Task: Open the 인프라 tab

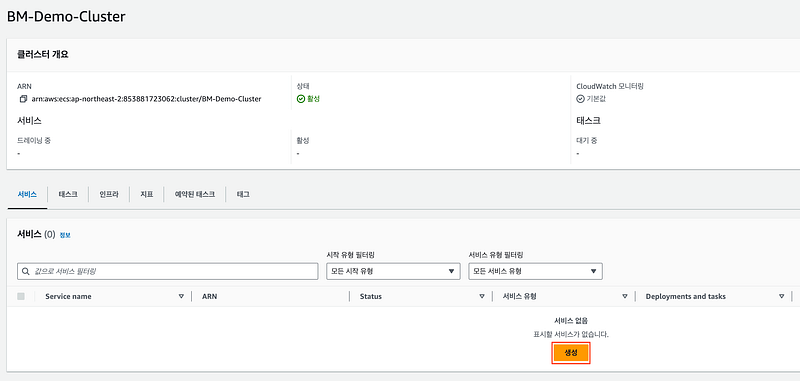Action: coord(109,194)
